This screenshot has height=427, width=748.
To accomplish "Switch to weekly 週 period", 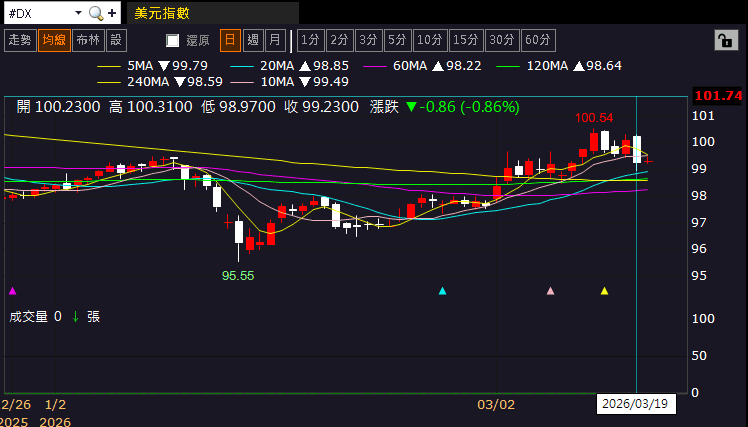I will point(253,40).
